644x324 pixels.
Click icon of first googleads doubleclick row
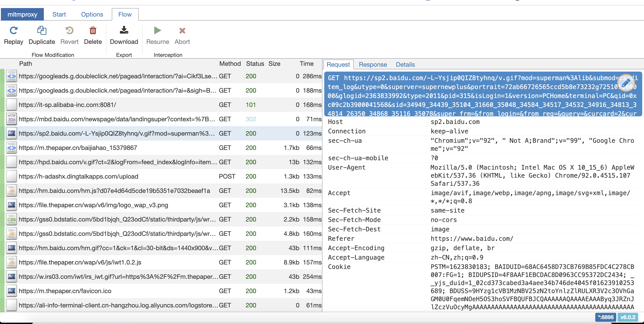point(11,76)
